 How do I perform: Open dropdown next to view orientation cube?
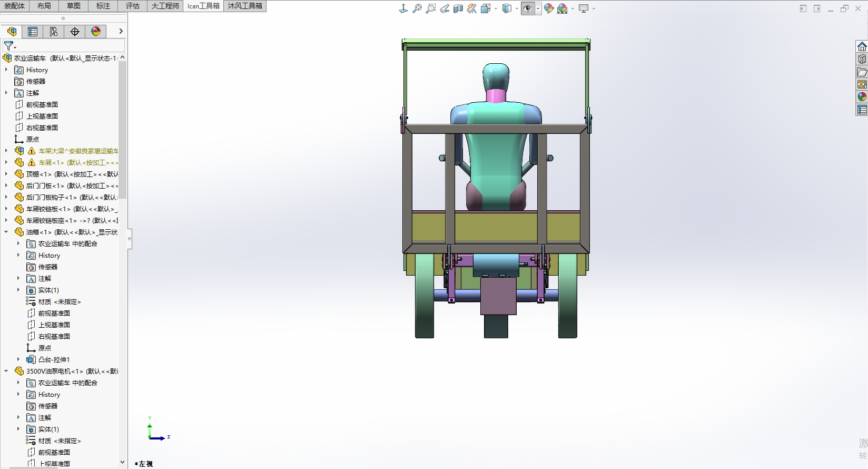[496, 8]
